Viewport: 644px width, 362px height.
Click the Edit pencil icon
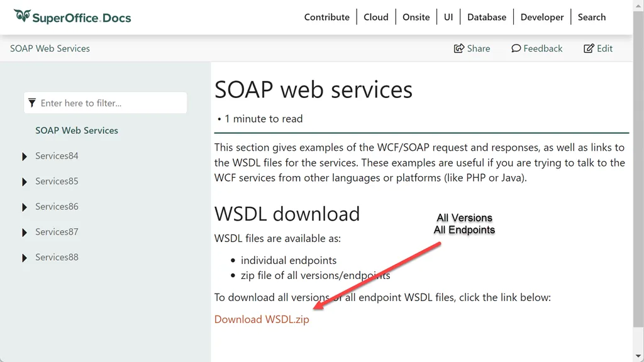click(x=589, y=48)
